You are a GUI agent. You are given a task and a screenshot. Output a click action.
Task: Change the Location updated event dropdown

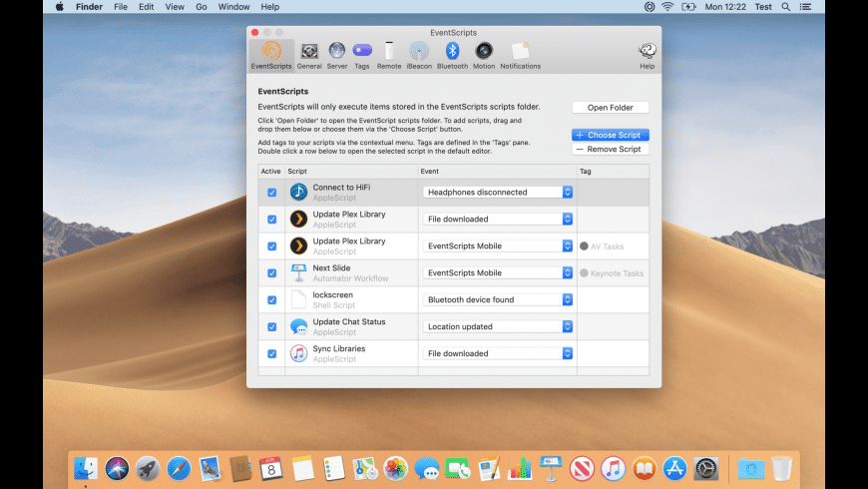498,327
